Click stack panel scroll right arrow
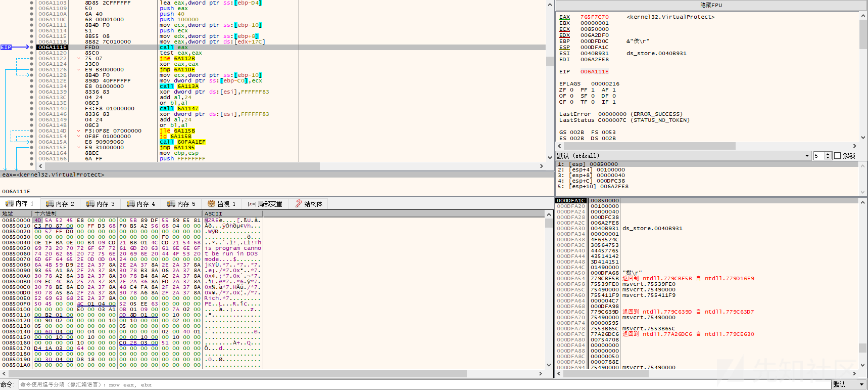 pos(854,373)
